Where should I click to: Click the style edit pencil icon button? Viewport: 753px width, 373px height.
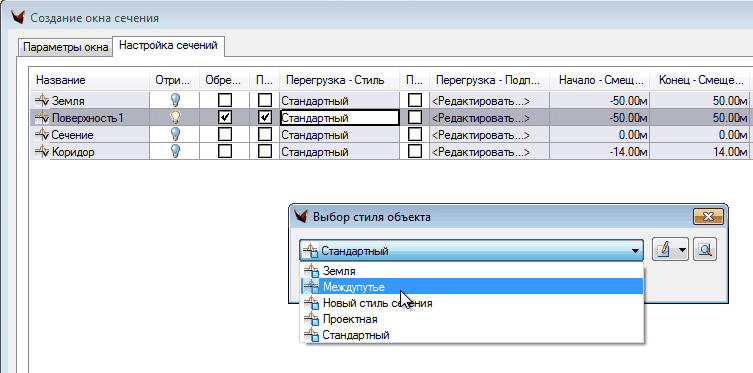[x=663, y=250]
